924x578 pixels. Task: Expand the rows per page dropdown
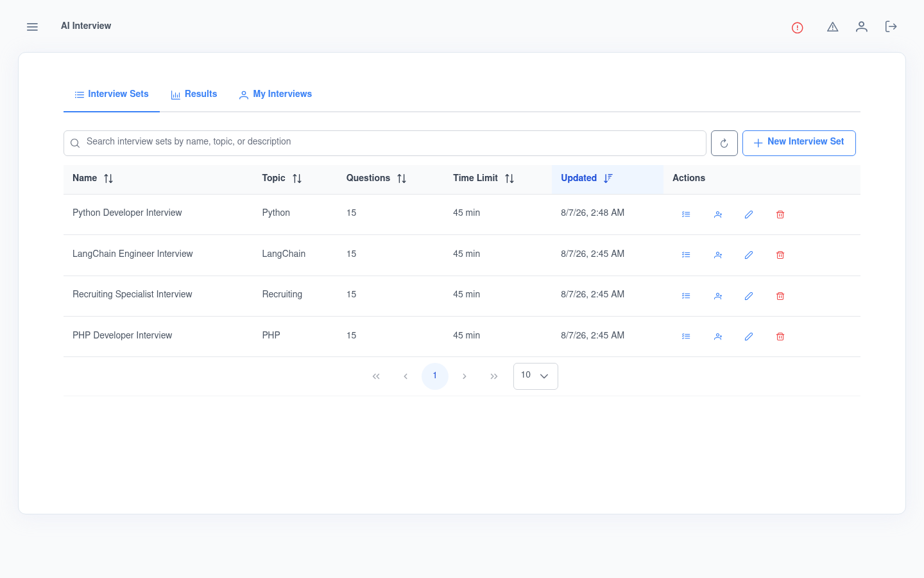536,376
